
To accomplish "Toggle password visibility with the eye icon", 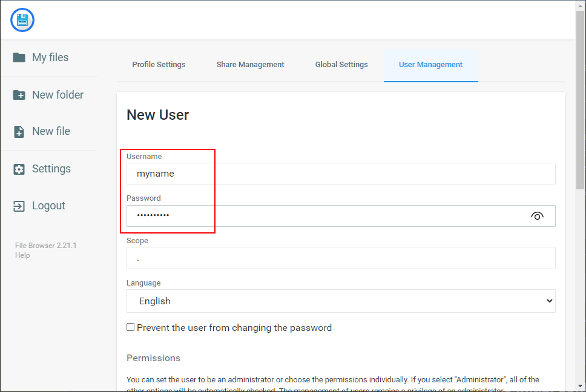I will click(x=537, y=216).
